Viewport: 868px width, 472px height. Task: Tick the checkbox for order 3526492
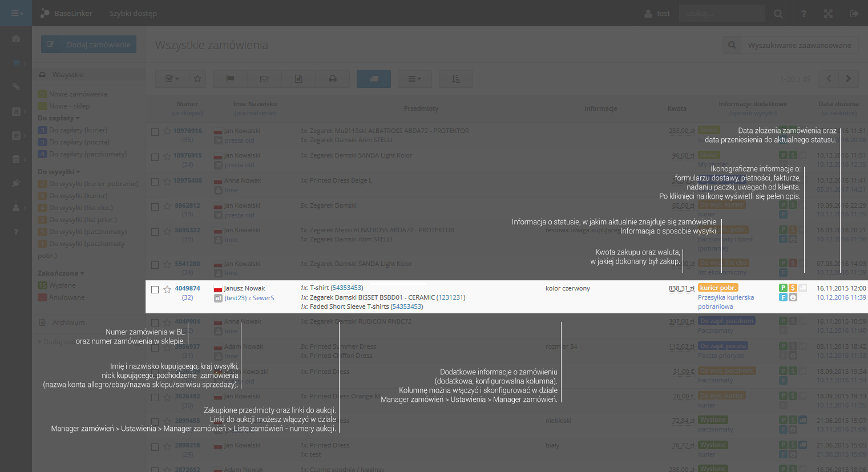point(155,397)
